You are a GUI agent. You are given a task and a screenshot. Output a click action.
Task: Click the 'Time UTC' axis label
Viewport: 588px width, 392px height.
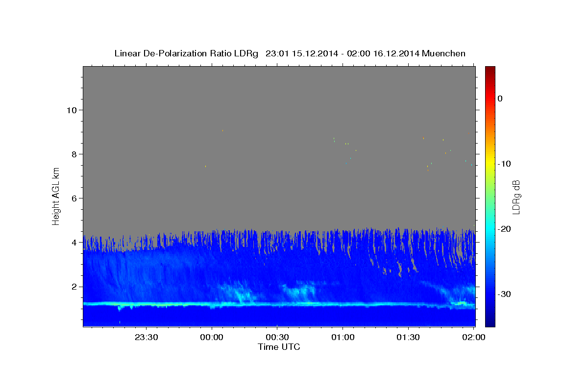click(279, 347)
